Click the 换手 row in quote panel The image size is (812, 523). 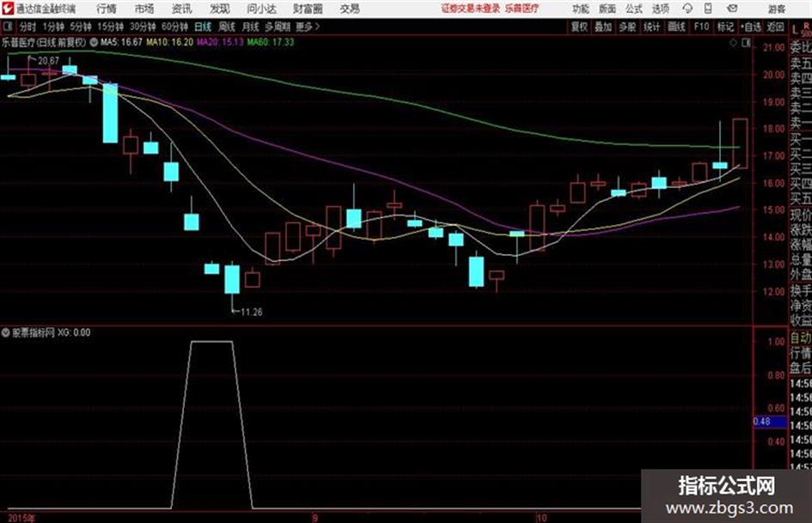[x=801, y=290]
